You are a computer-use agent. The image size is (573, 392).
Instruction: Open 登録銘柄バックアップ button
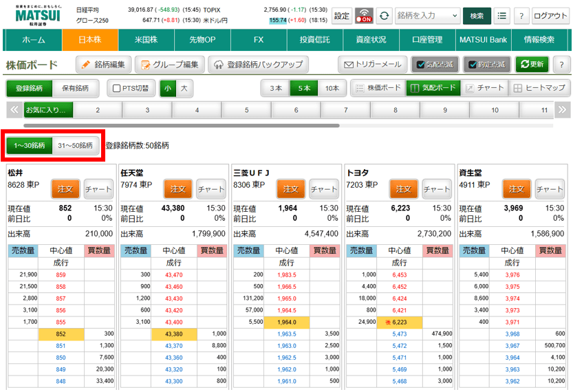point(259,65)
